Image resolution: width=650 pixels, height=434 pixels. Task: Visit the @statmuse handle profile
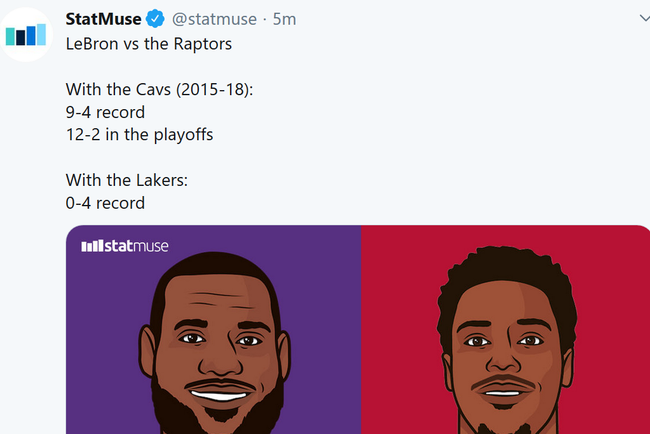coord(214,19)
